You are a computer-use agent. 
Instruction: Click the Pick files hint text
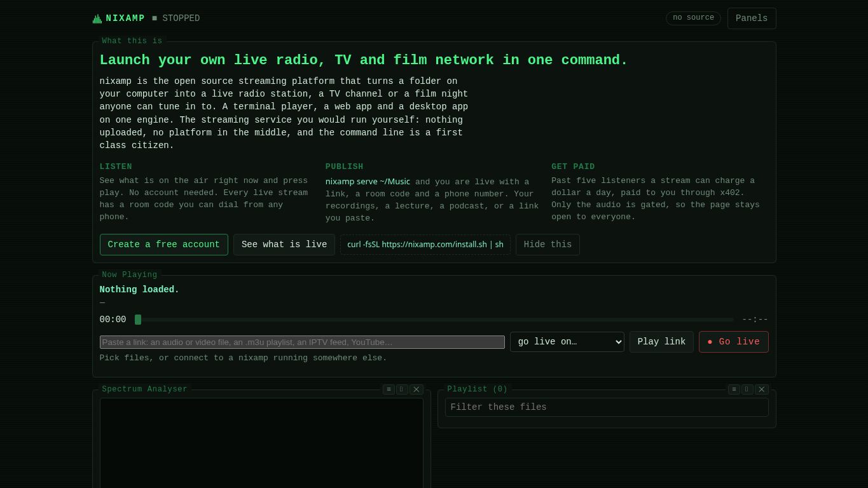(x=243, y=358)
